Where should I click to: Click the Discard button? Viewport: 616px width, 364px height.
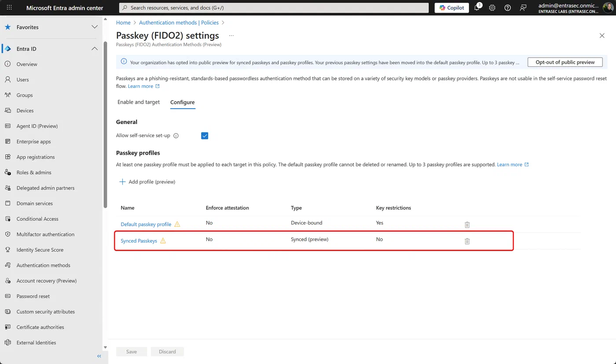(x=167, y=352)
